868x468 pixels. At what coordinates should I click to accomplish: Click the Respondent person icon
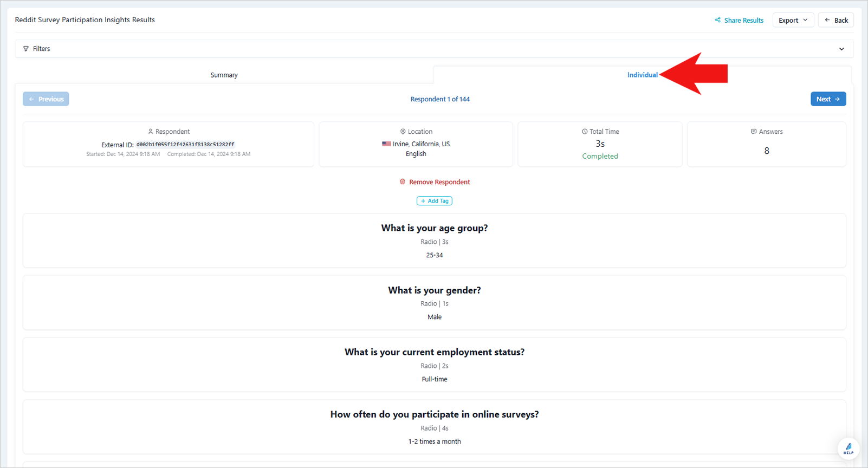point(151,132)
